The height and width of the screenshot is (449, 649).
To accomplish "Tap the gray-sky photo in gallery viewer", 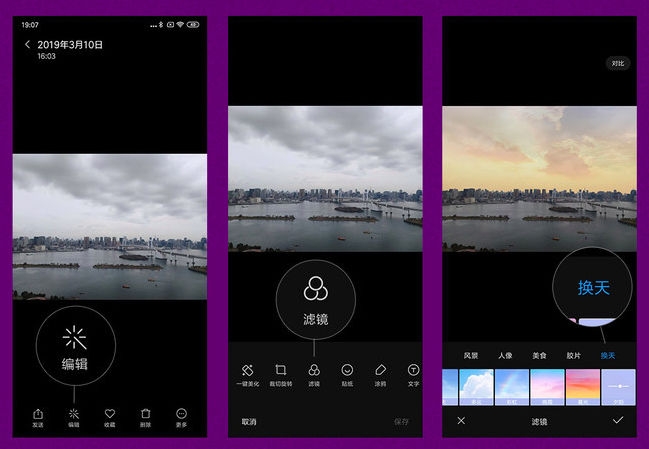I will (x=110, y=227).
